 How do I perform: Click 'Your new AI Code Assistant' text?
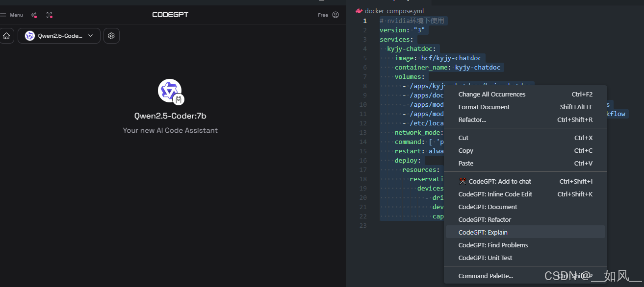(x=170, y=130)
